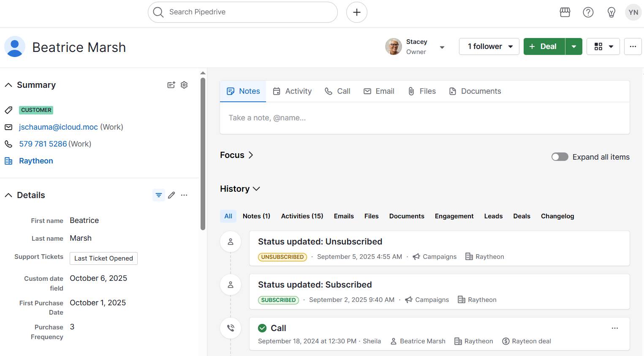Viewport: 644px width, 356px height.
Task: Enable the Expand all items toggle
Action: click(x=560, y=157)
